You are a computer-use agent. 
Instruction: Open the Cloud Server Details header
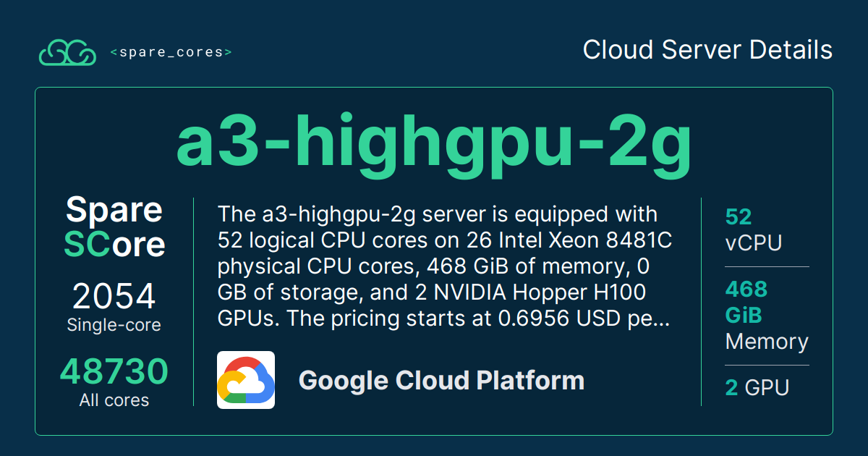[708, 50]
